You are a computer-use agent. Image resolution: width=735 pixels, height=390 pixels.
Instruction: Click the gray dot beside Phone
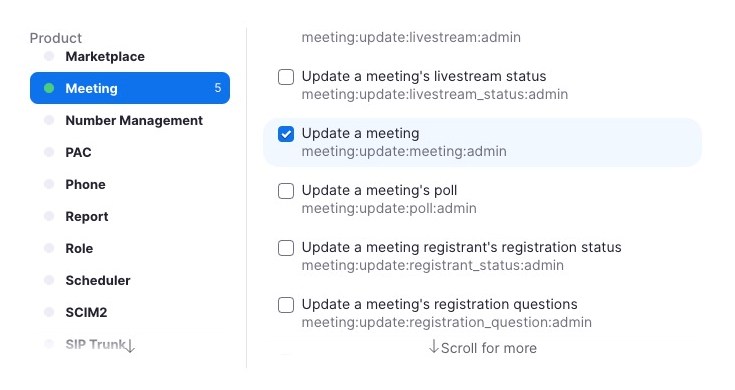pos(49,184)
